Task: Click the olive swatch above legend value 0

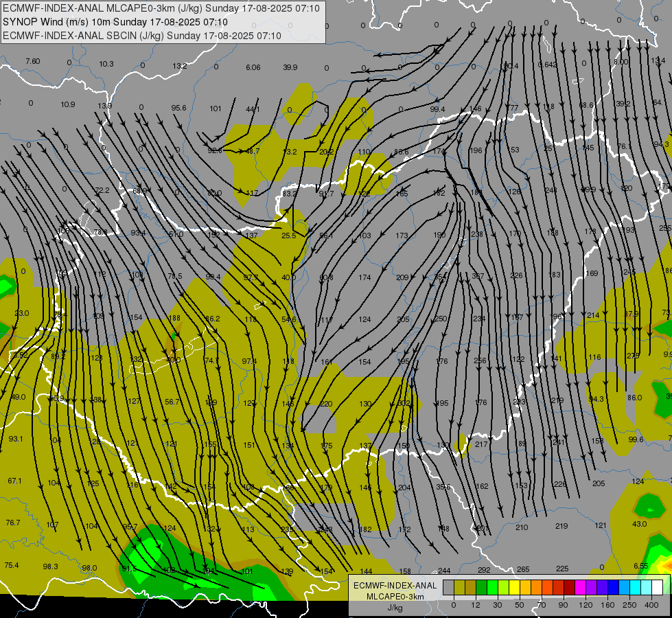Action: 459,587
